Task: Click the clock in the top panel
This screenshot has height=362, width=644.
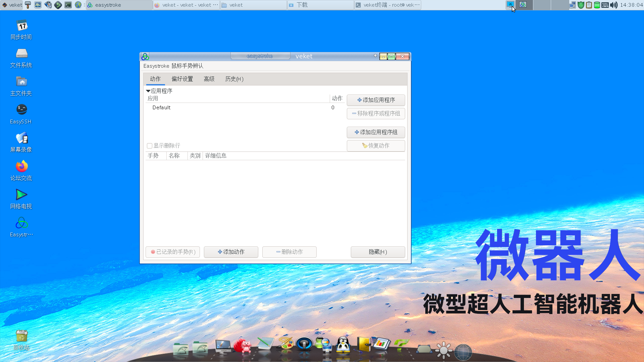Action: click(x=631, y=5)
